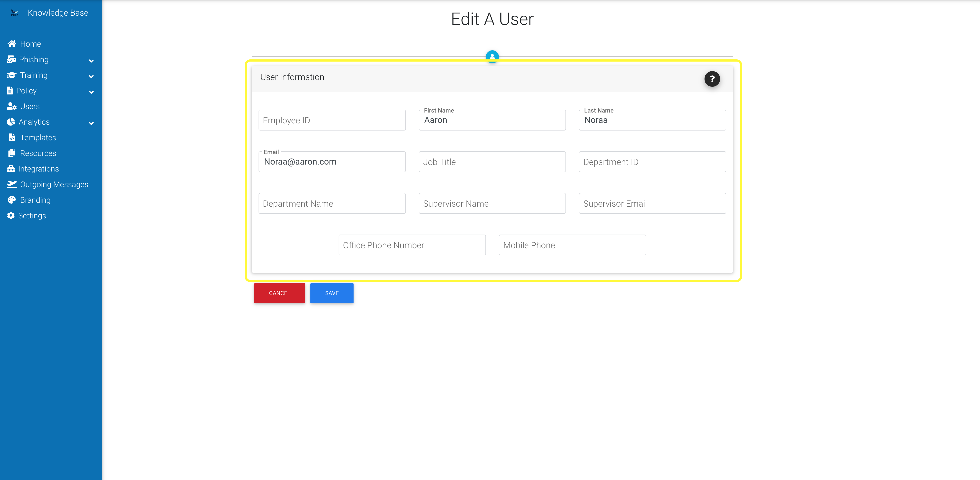Click the Settings gear icon

pos(11,215)
